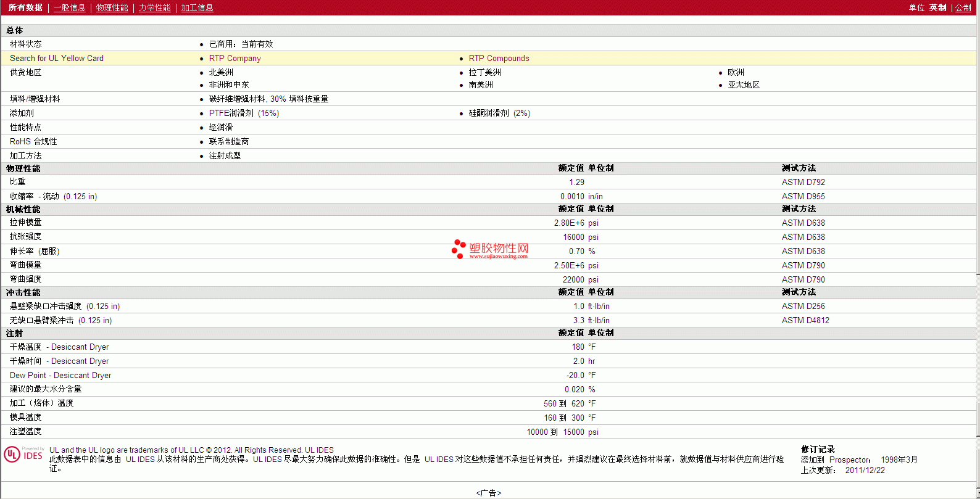Click the 加工（熔体）温度 label
This screenshot has width=980, height=499.
point(41,403)
